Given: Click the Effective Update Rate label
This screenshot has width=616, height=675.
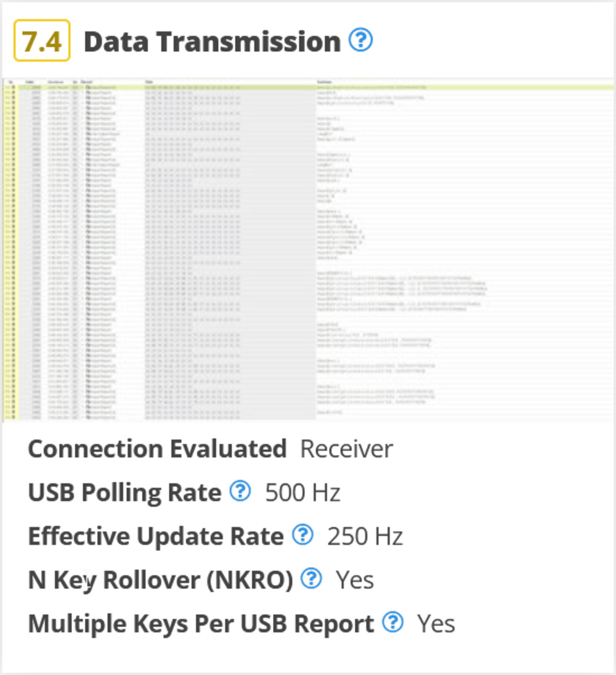Looking at the screenshot, I should point(155,536).
